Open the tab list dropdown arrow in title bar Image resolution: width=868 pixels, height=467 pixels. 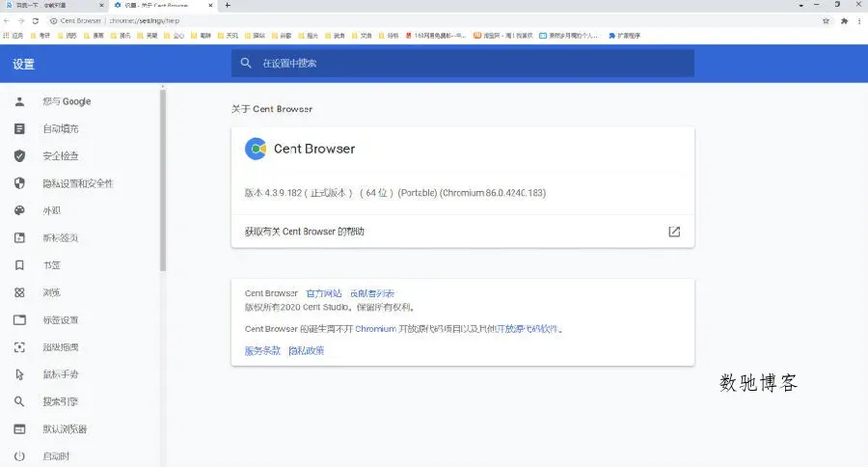[x=801, y=5]
